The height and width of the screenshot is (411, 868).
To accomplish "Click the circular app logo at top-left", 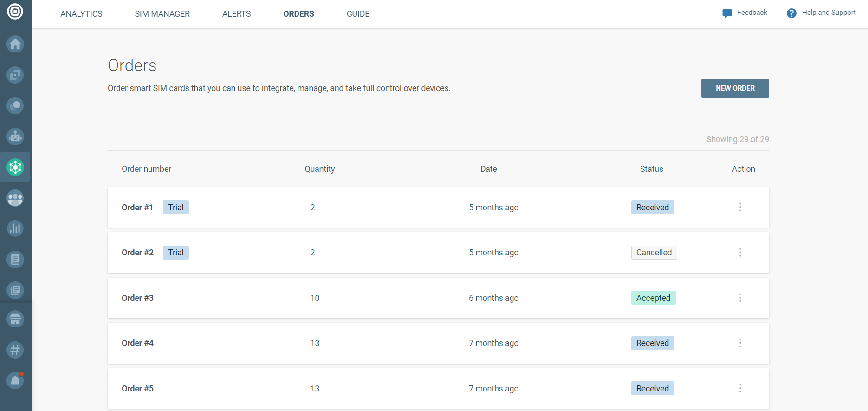I will coord(15,11).
